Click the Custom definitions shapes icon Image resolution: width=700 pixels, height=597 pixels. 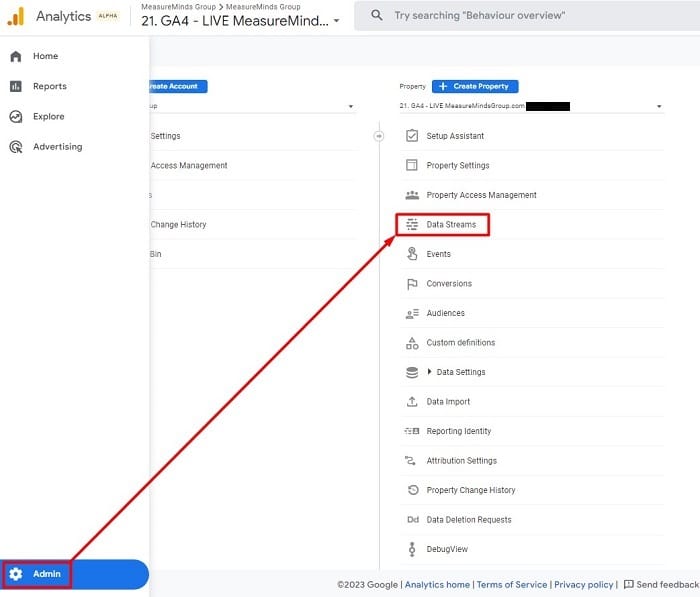tap(412, 343)
